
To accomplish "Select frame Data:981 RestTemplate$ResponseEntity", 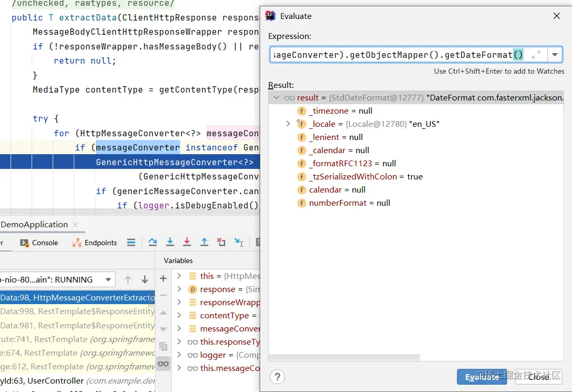I will (77, 325).
